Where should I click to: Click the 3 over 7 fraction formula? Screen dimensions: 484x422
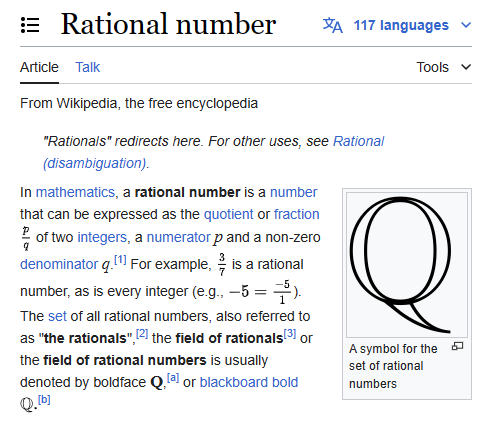pos(222,265)
